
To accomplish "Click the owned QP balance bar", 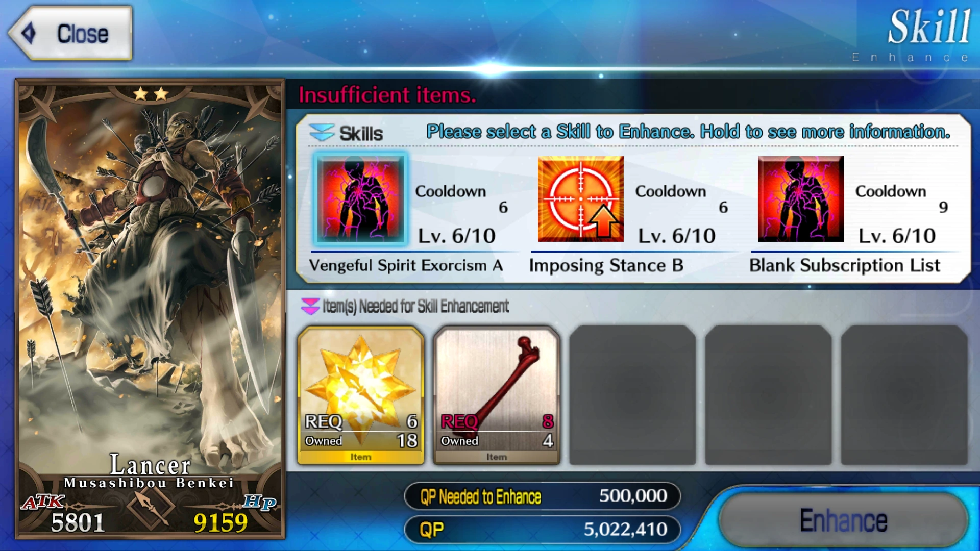I will coord(543,530).
